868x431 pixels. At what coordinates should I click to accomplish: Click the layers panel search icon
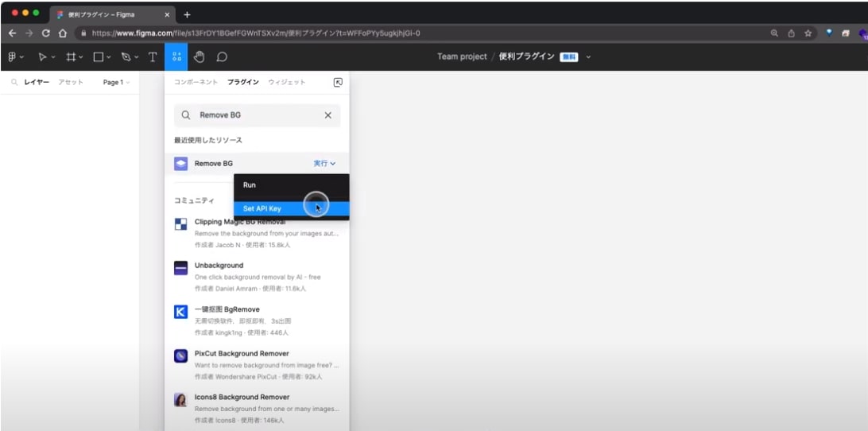pos(14,83)
